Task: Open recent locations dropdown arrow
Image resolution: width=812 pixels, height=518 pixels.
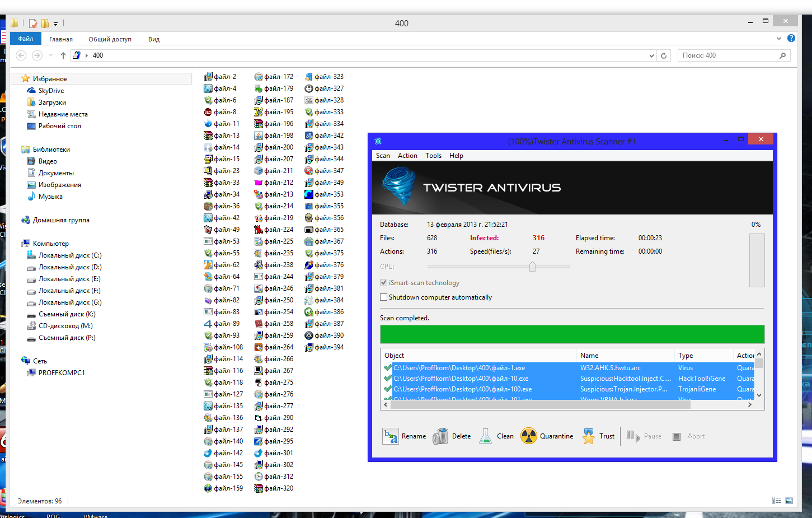Action: pyautogui.click(x=51, y=55)
